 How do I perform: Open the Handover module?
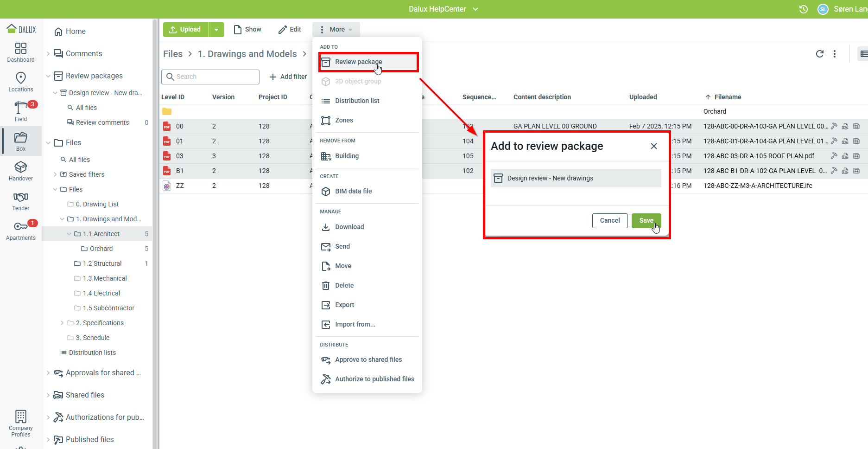21,171
